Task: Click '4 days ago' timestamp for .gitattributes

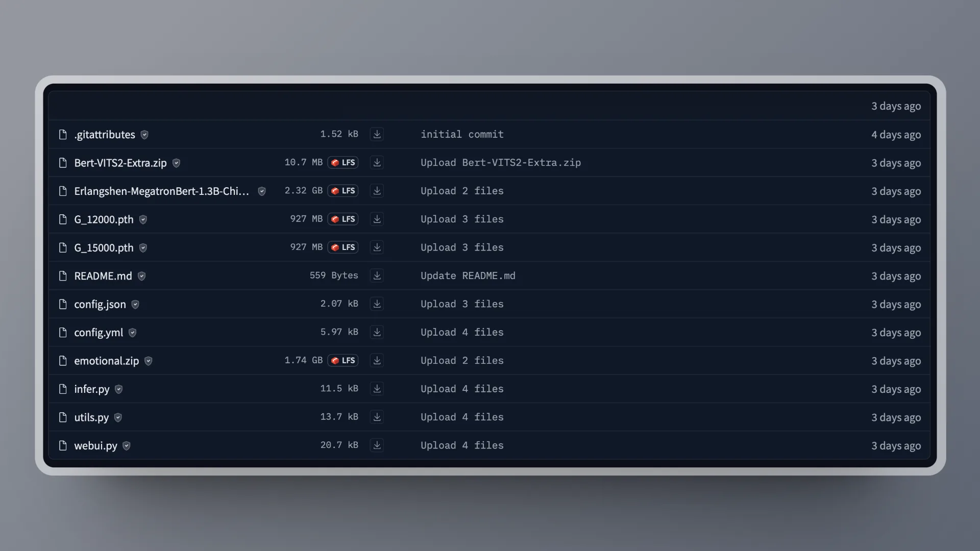Action: point(896,135)
